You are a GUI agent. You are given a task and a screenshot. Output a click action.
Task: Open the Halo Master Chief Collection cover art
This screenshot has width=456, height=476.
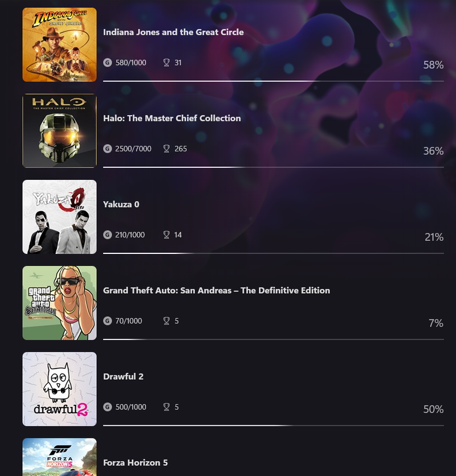(60, 130)
